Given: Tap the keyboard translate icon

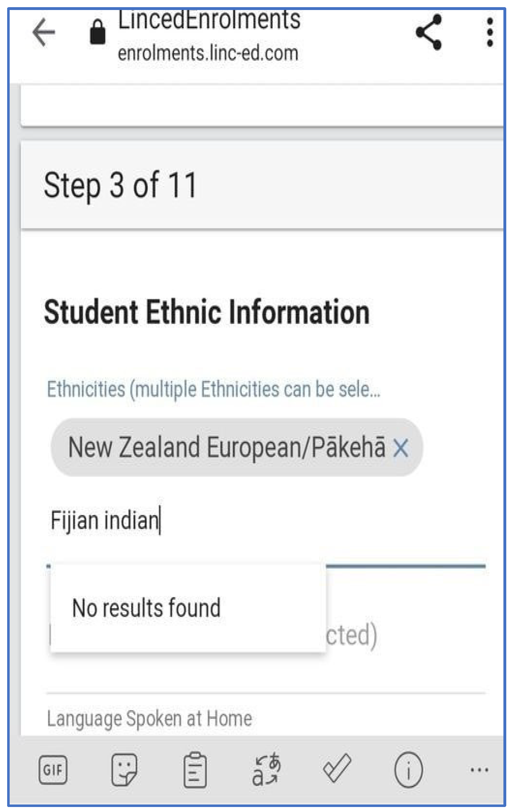Looking at the screenshot, I should (266, 770).
